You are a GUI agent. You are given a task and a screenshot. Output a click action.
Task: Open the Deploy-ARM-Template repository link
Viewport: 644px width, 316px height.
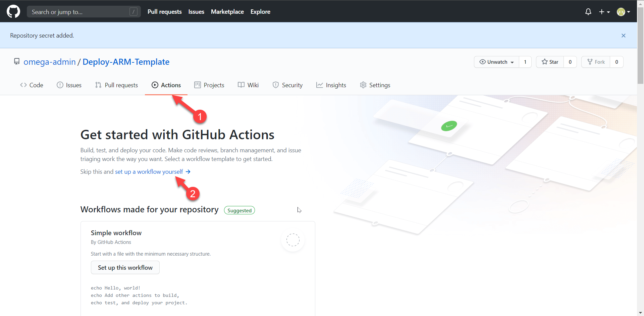pos(126,62)
